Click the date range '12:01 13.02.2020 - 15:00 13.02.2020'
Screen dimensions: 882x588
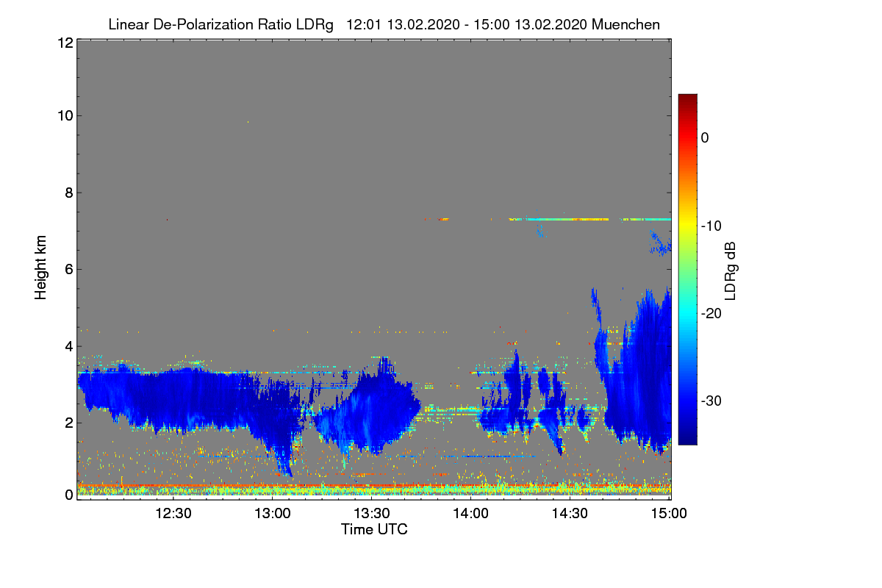(x=466, y=24)
